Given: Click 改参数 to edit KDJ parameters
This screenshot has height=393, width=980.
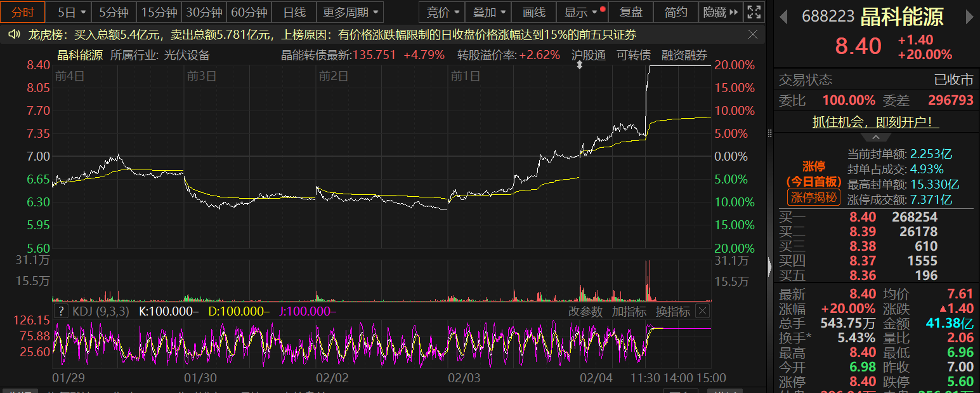Looking at the screenshot, I should point(584,311).
